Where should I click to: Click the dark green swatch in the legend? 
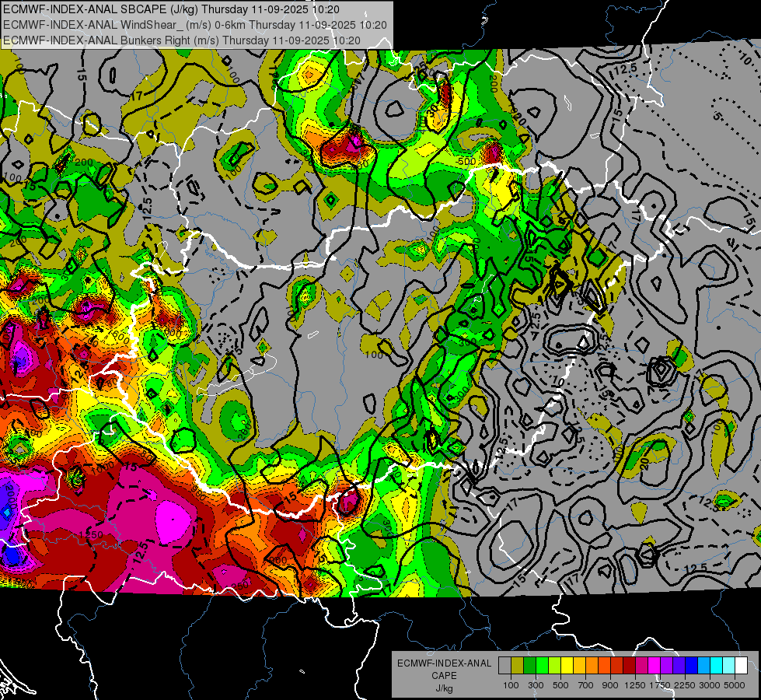pos(529,665)
